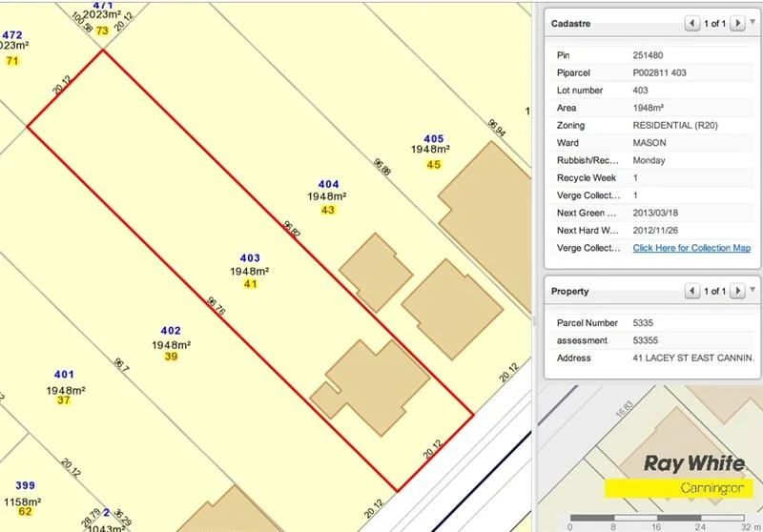Collapse the Cadastre panel
This screenshot has width=763, height=532.
[752, 22]
